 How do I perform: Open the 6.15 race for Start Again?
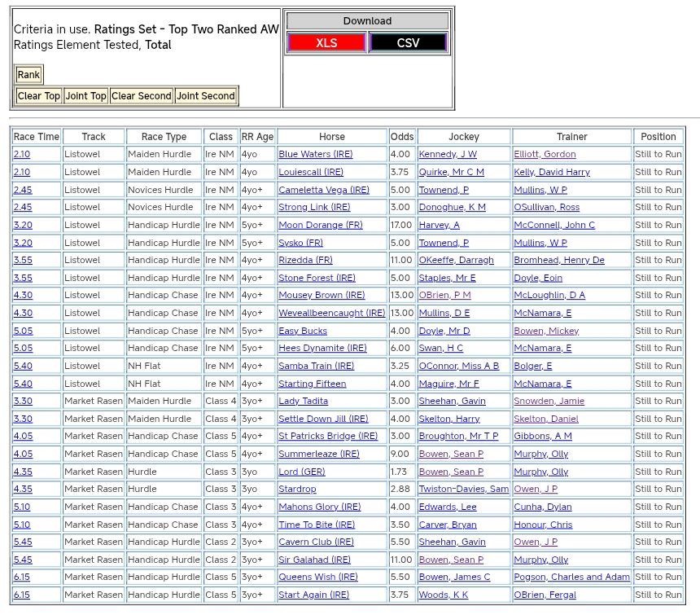pos(22,595)
